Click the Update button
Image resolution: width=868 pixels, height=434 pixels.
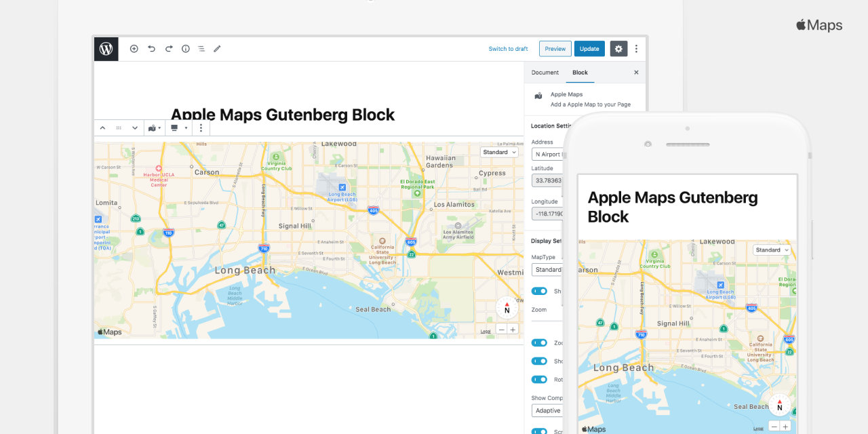click(x=589, y=49)
